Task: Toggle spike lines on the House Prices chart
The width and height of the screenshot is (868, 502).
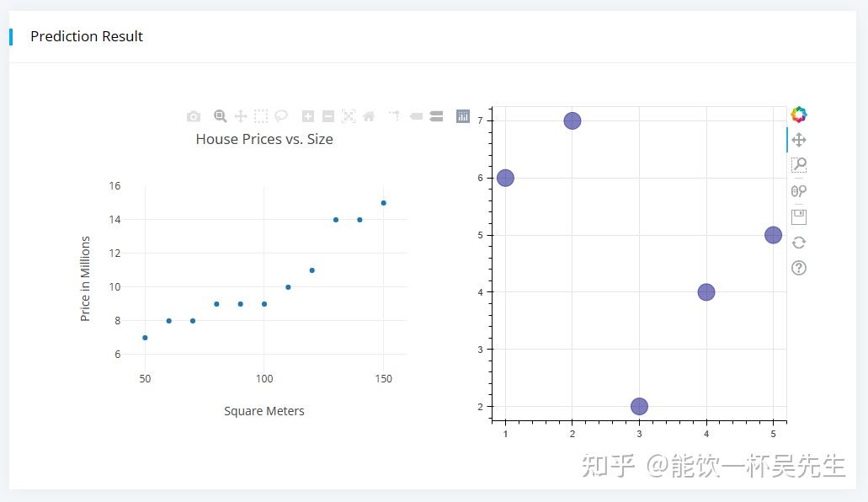Action: tap(393, 116)
